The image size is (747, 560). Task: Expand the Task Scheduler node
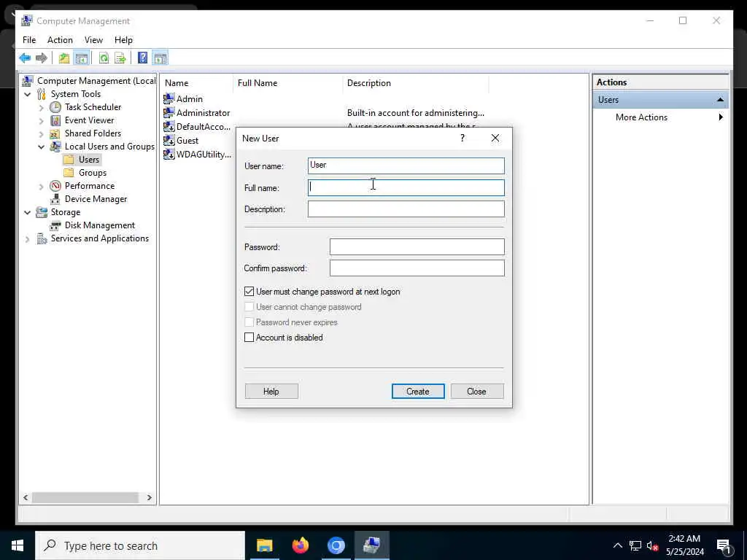point(42,108)
